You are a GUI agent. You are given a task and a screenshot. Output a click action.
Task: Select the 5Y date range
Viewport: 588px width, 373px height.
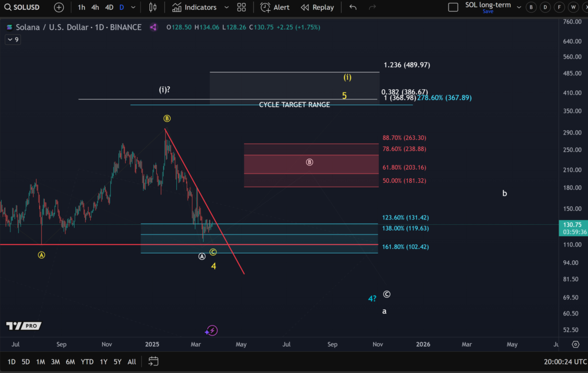(117, 362)
